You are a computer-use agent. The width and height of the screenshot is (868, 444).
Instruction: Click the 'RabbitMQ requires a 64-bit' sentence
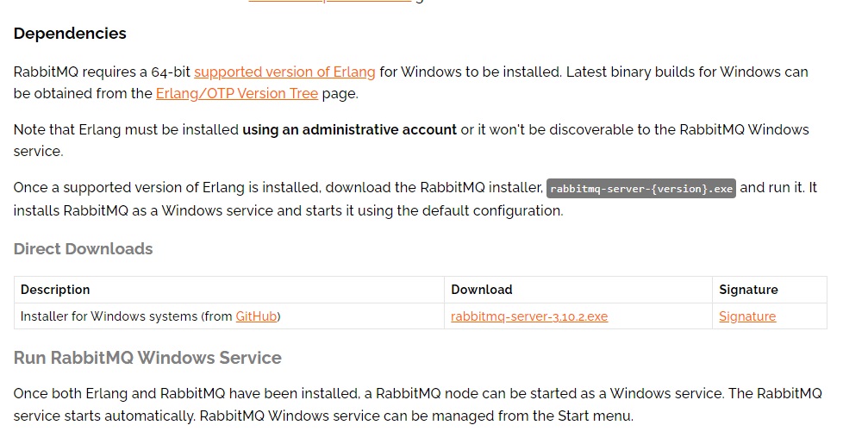[x=411, y=83]
